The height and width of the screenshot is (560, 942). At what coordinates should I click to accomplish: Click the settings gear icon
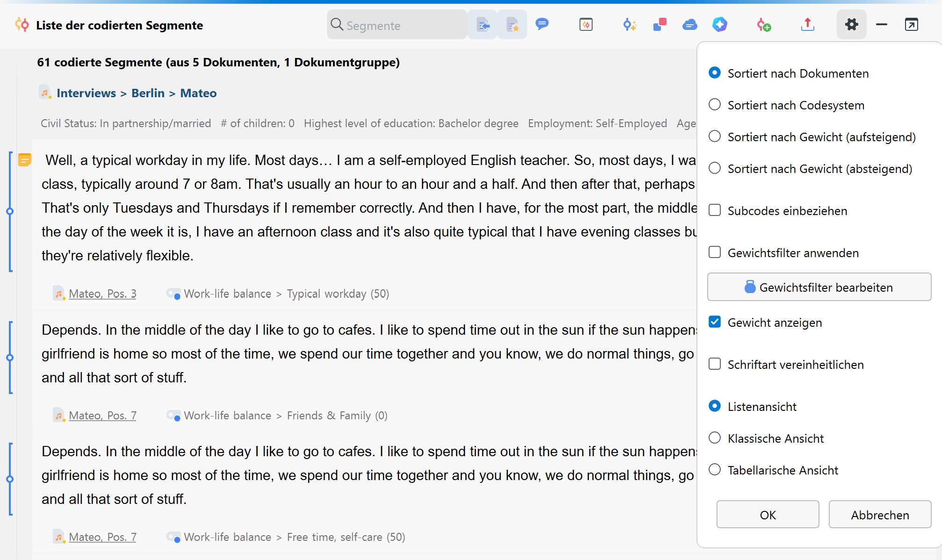(x=852, y=24)
